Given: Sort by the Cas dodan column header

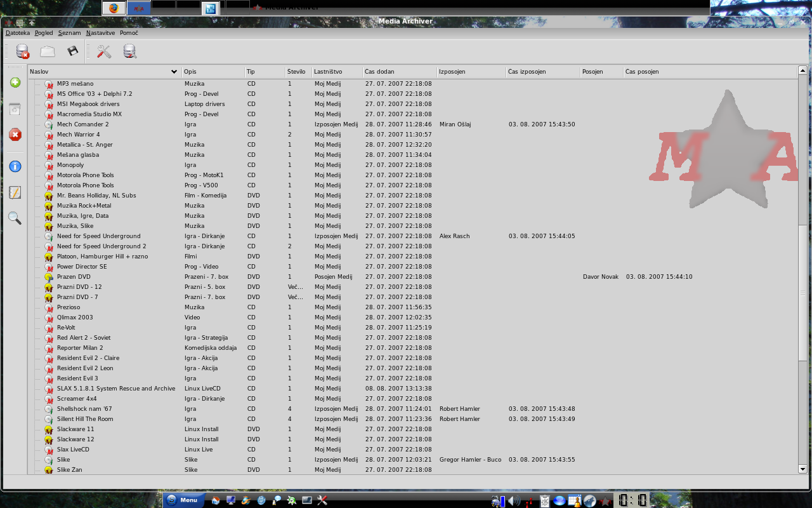Looking at the screenshot, I should point(400,72).
